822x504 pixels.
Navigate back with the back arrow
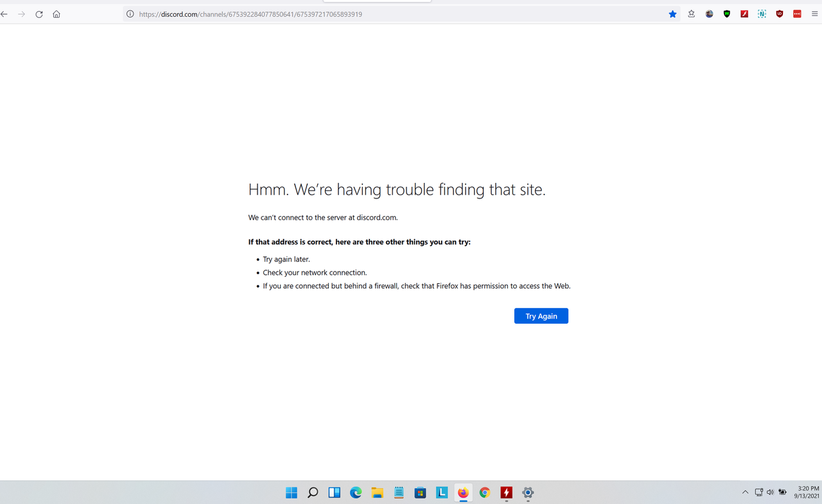pos(4,13)
